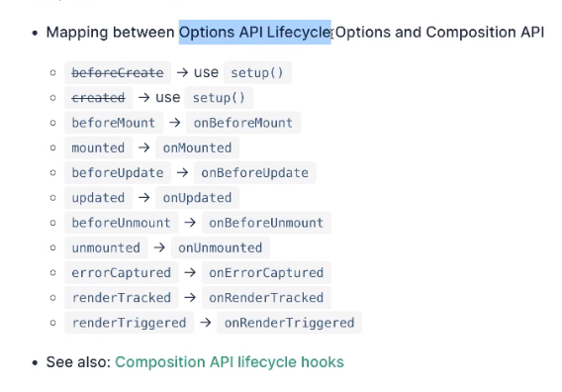Click the setup() snippet beside created
The height and width of the screenshot is (392, 562).
(x=219, y=98)
